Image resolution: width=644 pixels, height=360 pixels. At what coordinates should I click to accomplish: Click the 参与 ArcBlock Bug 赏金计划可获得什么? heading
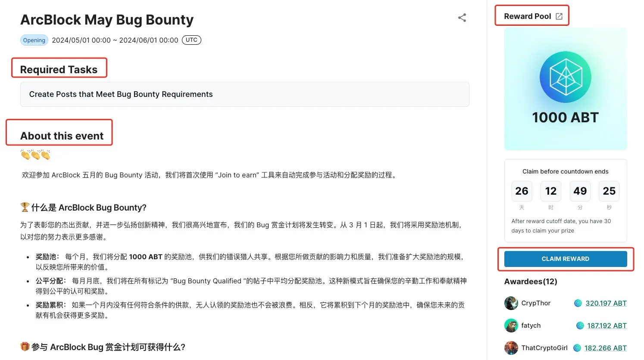(108, 347)
